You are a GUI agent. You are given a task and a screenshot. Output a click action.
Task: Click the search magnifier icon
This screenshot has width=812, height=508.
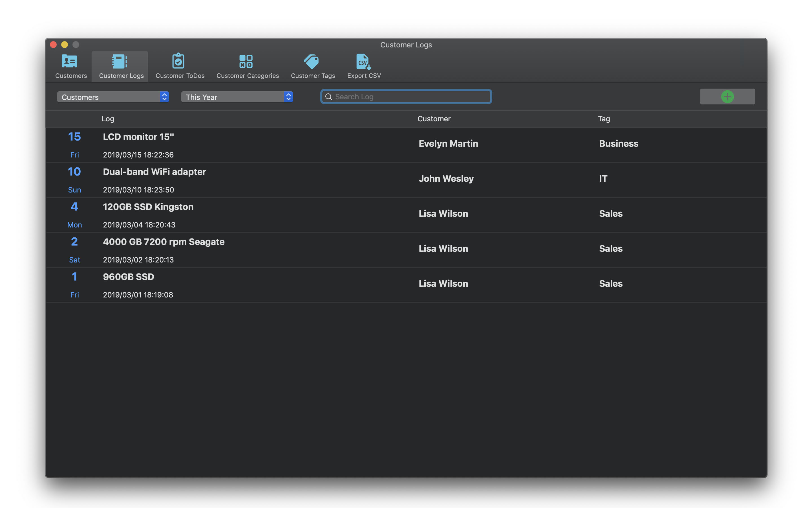tap(329, 97)
